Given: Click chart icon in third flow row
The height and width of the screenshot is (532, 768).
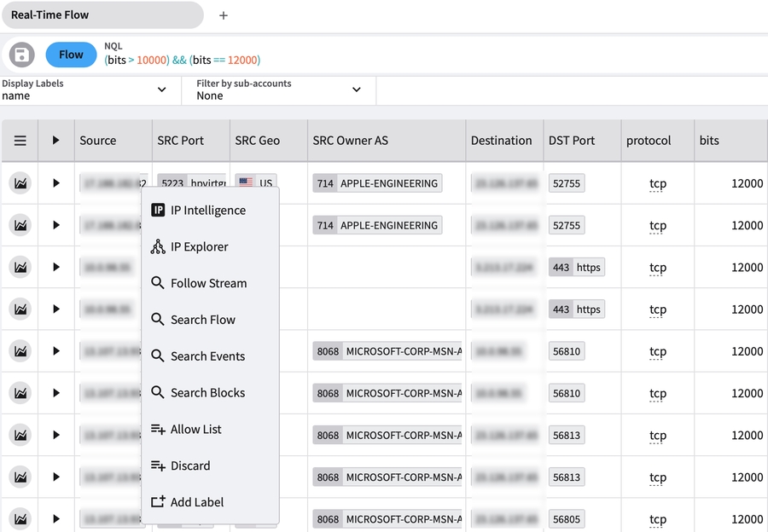Looking at the screenshot, I should pyautogui.click(x=20, y=267).
